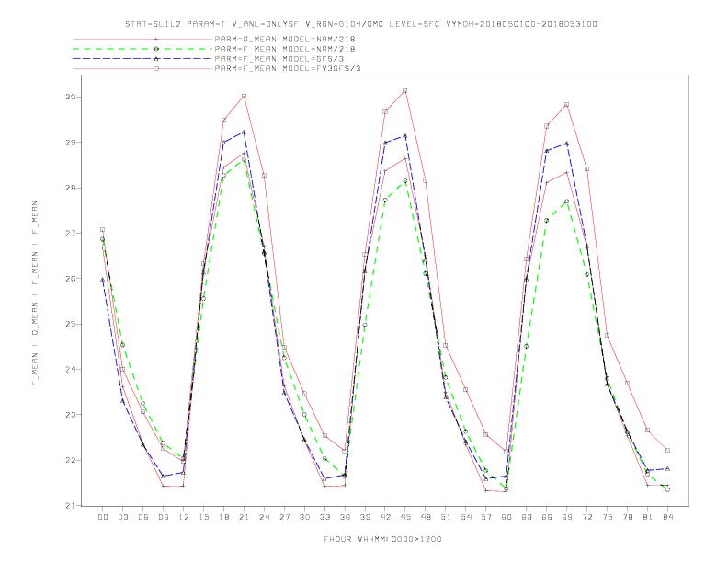This screenshot has height=563, width=728.
Task: Click GFS triangle data point at hour 84
Action: [x=667, y=468]
